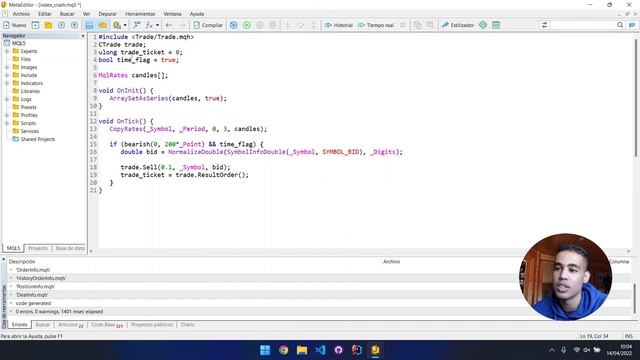640x360 pixels.
Task: Expand the Profiles folder node
Action: tap(7, 115)
